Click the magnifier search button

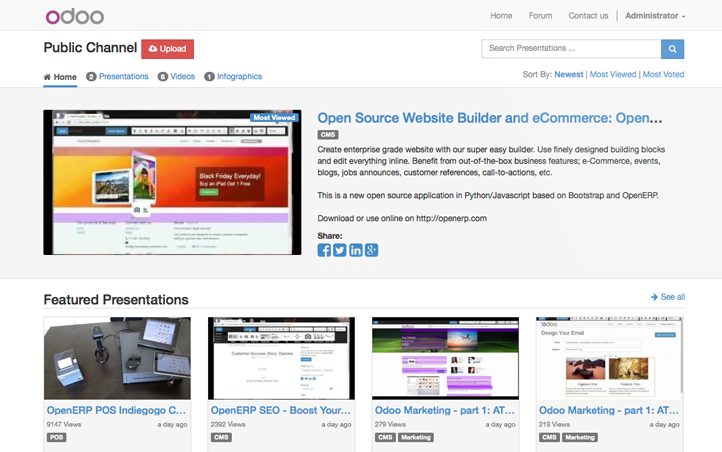click(672, 49)
